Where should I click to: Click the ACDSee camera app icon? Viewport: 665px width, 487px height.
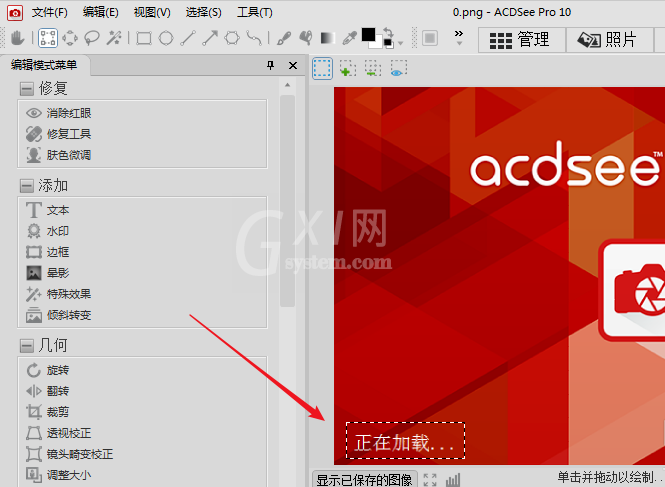point(15,13)
